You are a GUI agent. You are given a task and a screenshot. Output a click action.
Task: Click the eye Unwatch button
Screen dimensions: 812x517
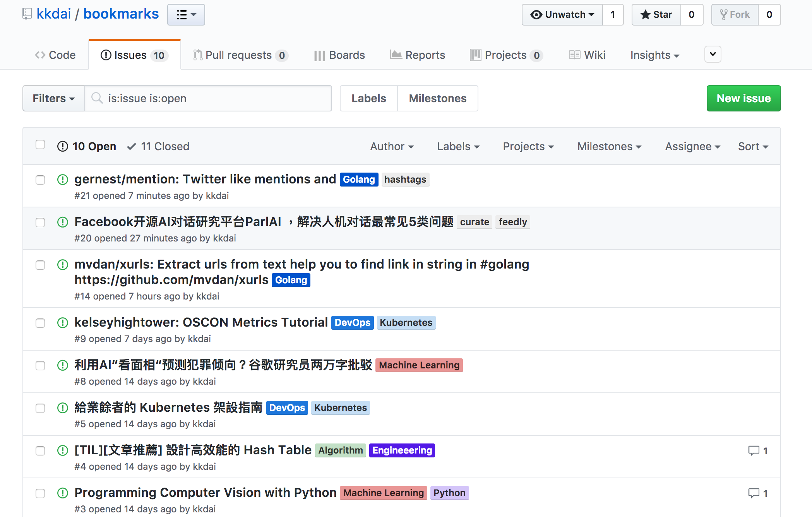point(562,15)
